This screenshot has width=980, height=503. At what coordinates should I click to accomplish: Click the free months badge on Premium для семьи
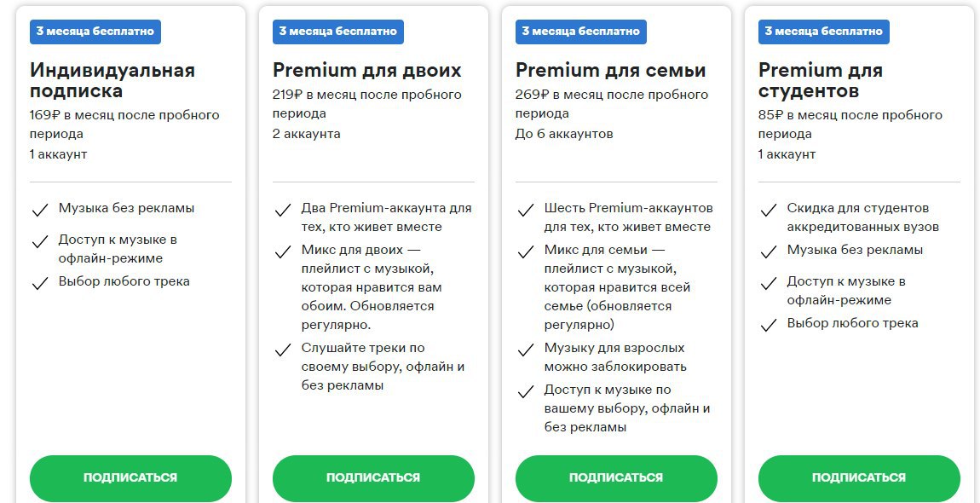click(580, 32)
